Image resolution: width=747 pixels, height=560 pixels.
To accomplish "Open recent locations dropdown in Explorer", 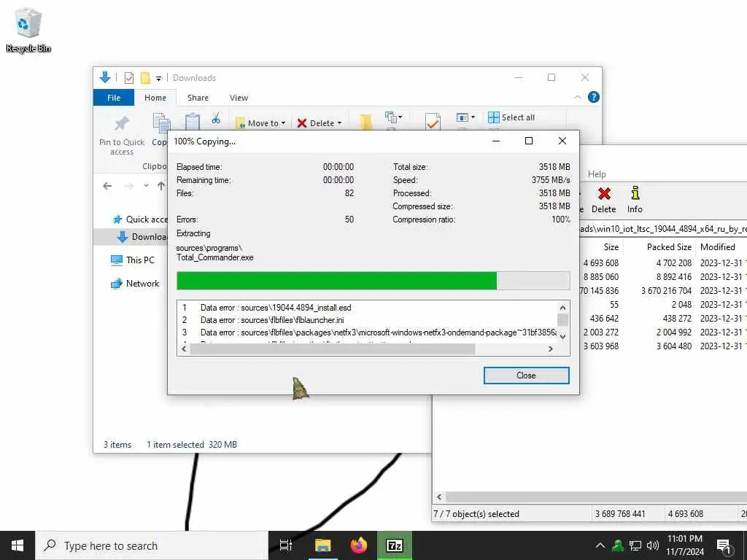I will [x=146, y=186].
